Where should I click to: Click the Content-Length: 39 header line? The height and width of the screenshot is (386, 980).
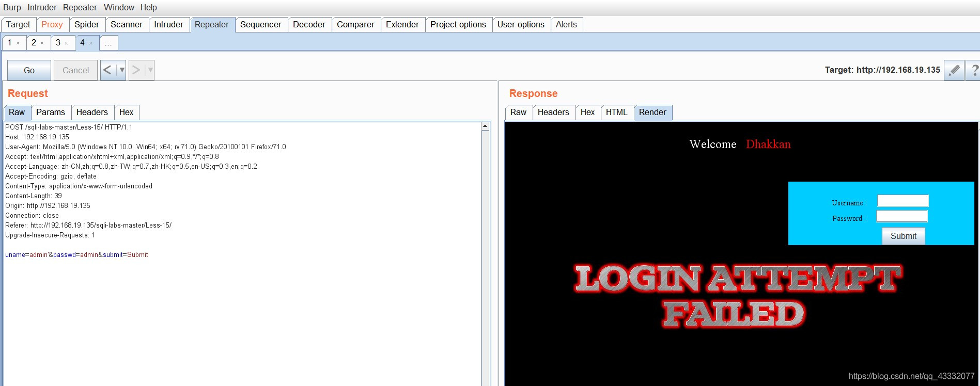(x=34, y=196)
